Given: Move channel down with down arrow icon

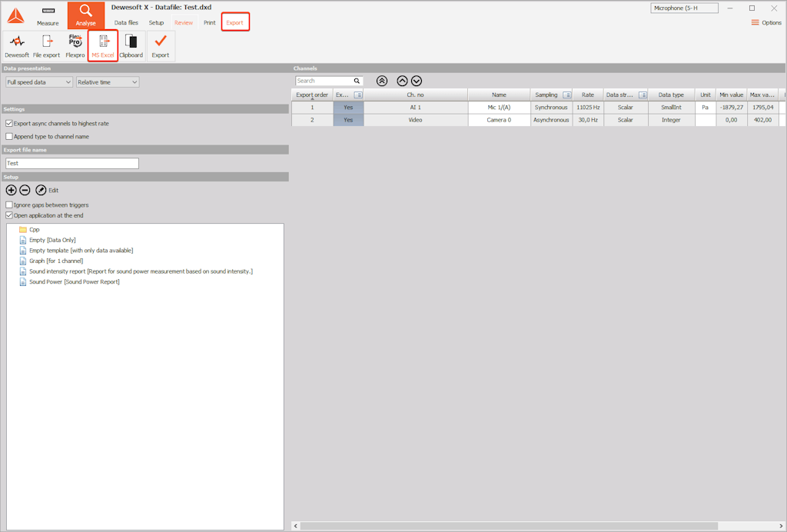Looking at the screenshot, I should (x=417, y=81).
